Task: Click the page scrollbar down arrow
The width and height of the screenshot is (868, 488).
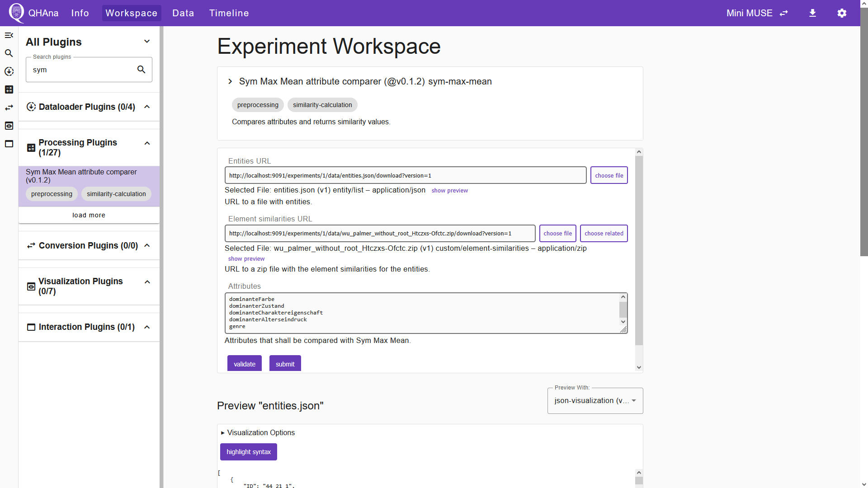Action: point(864,484)
